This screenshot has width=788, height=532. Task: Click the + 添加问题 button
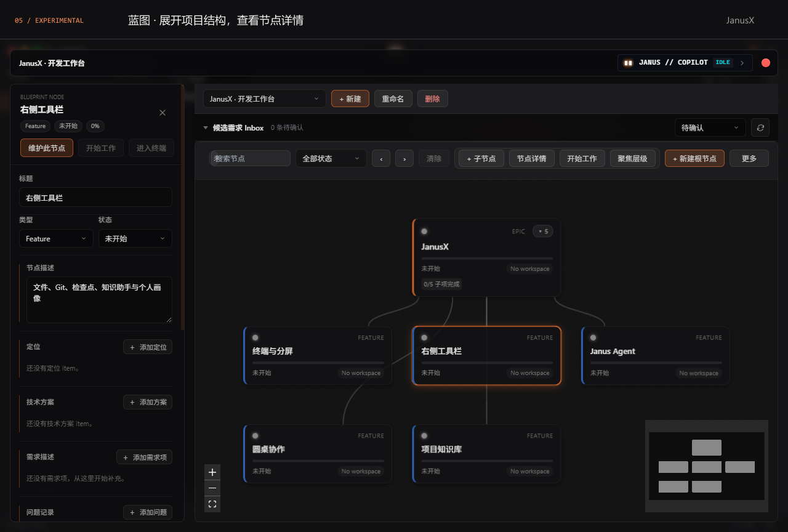148,512
